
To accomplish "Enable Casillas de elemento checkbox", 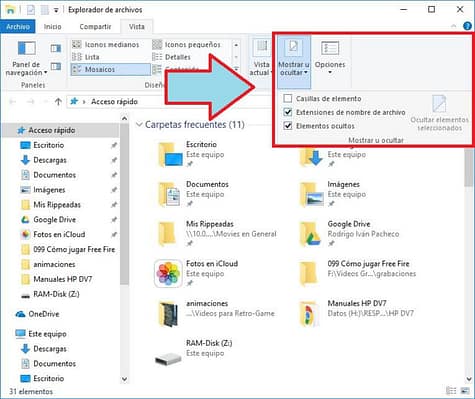I will click(288, 99).
